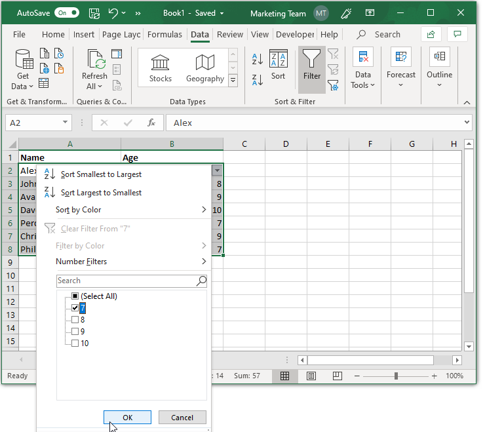This screenshot has height=432, width=504.
Task: Click the ribbon Search box
Action: pyautogui.click(x=378, y=34)
